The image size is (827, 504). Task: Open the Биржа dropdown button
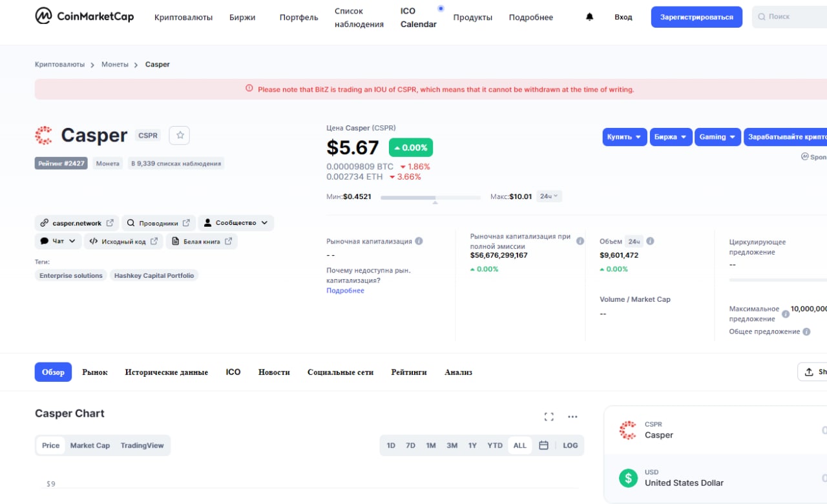671,137
